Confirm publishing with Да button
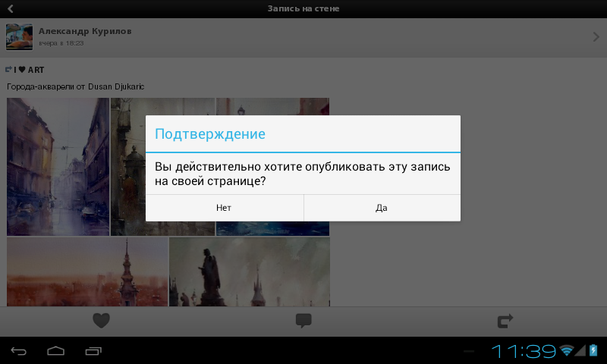The image size is (607, 364). [382, 208]
